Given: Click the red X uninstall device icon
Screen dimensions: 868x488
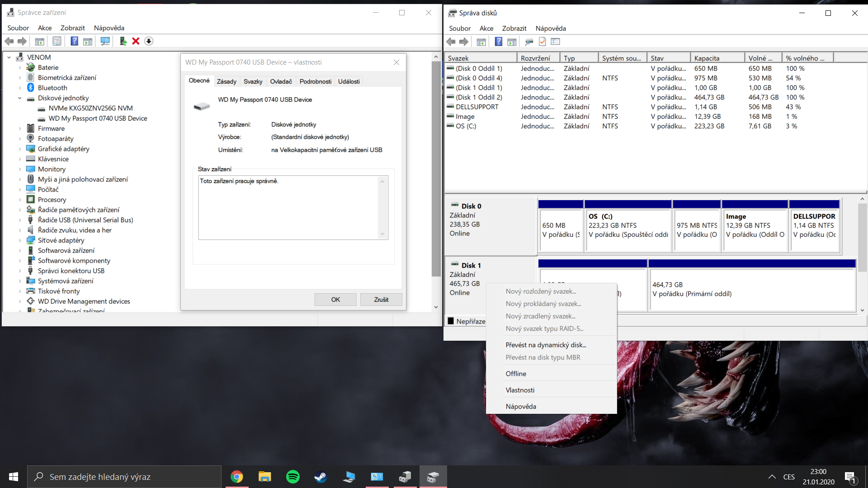Looking at the screenshot, I should (x=136, y=41).
